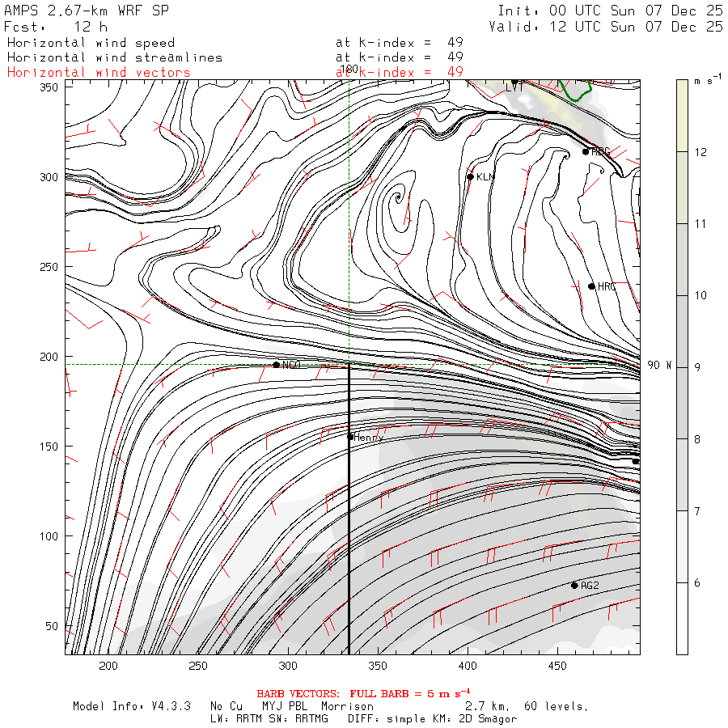Click color bar segment between 11 and 12
The width and height of the screenshot is (728, 728).
tap(682, 188)
